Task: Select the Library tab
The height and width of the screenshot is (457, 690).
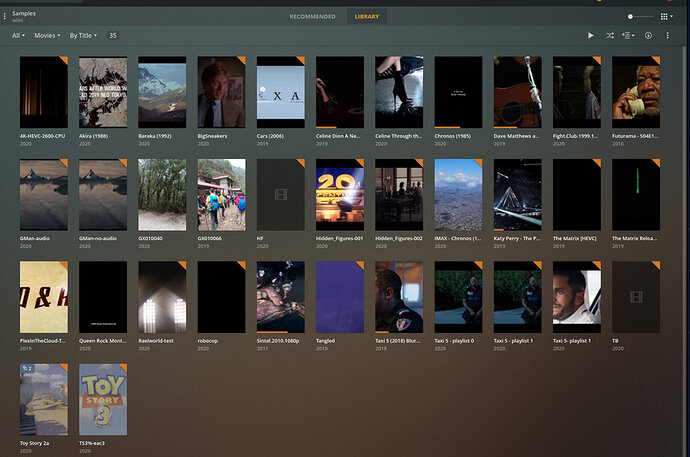Action: (x=367, y=17)
